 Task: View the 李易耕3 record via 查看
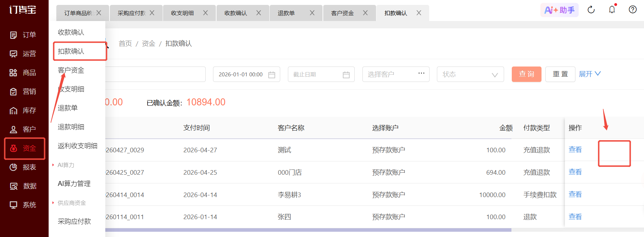(575, 194)
